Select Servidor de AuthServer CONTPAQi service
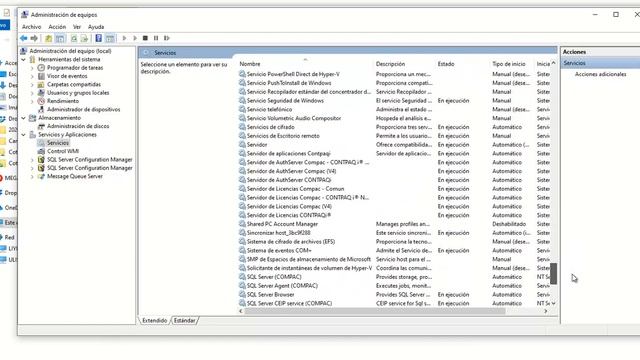The image size is (640, 360). coord(289,180)
